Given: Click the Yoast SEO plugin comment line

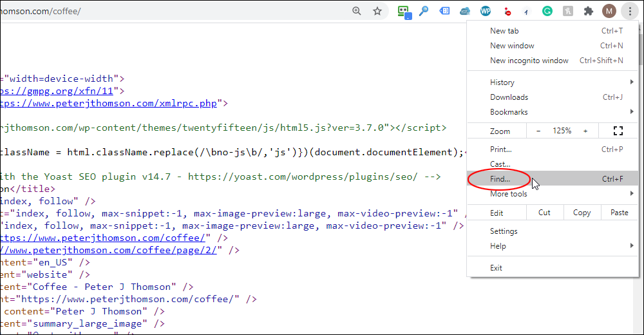Looking at the screenshot, I should click(x=220, y=177).
